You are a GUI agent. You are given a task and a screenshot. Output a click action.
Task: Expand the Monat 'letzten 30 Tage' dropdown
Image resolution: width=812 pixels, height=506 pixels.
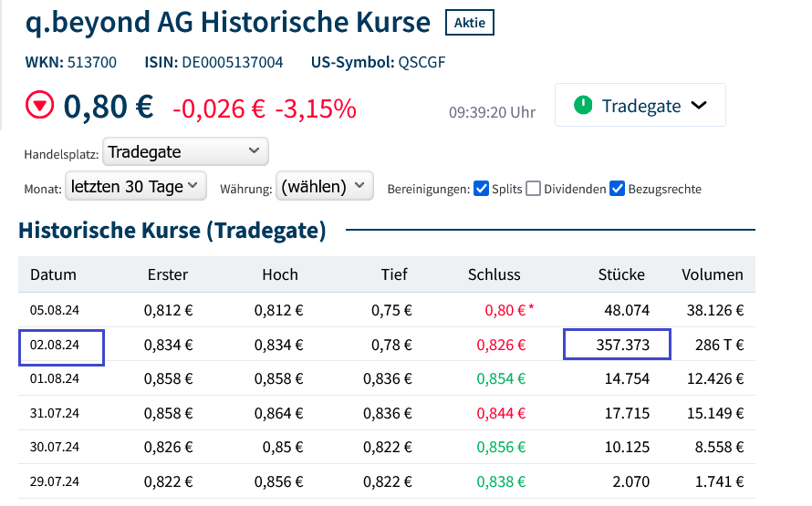tap(136, 187)
